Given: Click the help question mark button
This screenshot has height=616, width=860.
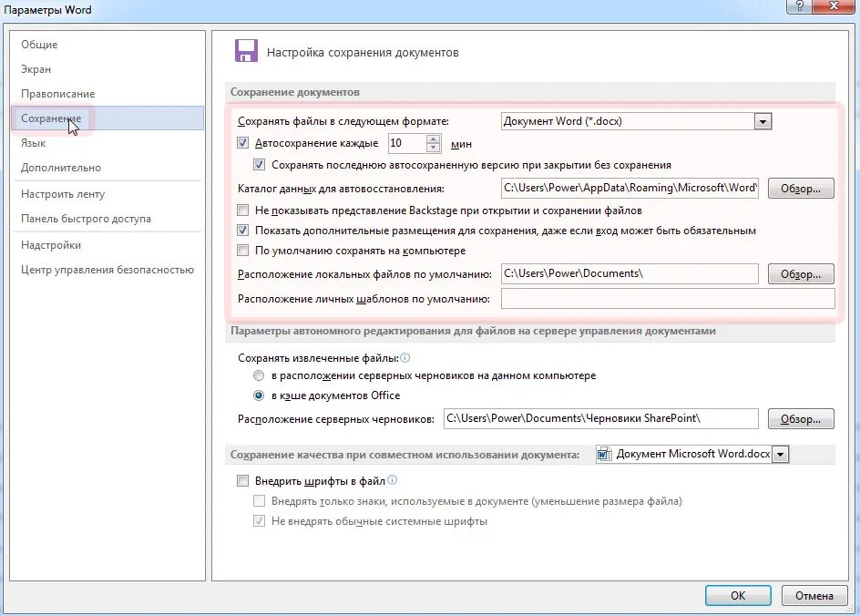Looking at the screenshot, I should click(x=799, y=6).
